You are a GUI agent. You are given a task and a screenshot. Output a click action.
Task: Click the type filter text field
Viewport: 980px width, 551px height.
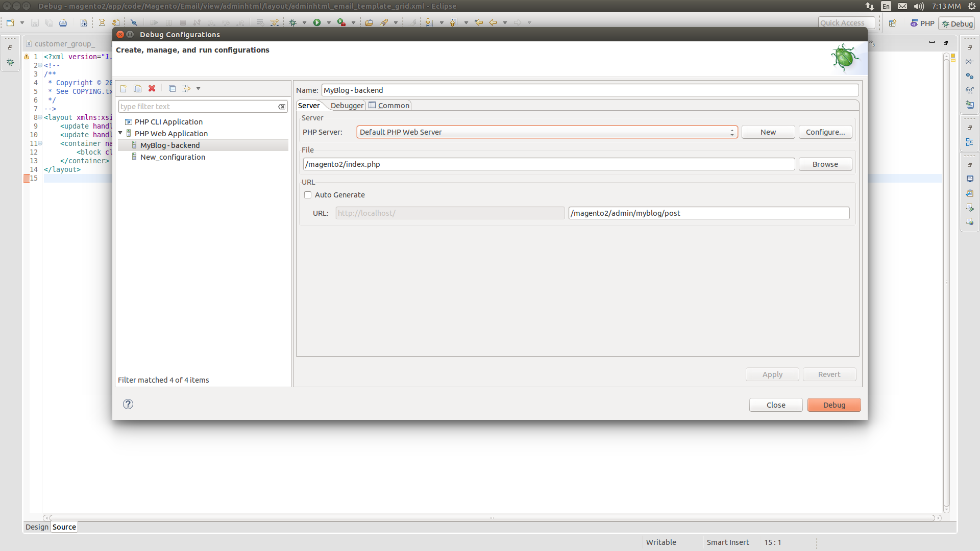tap(199, 107)
